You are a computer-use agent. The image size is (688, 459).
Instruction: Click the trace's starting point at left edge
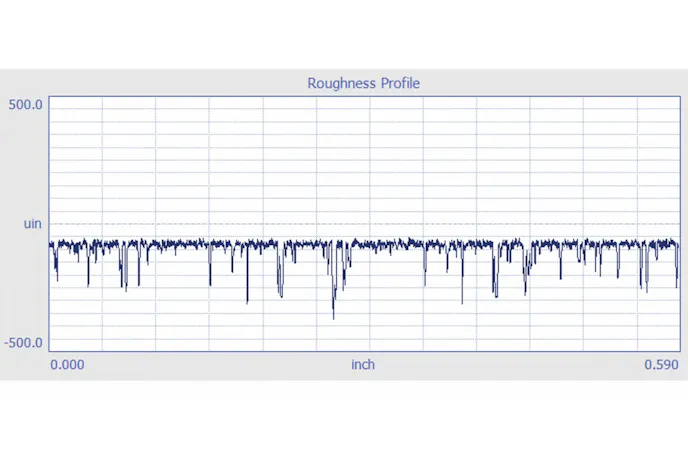point(50,243)
